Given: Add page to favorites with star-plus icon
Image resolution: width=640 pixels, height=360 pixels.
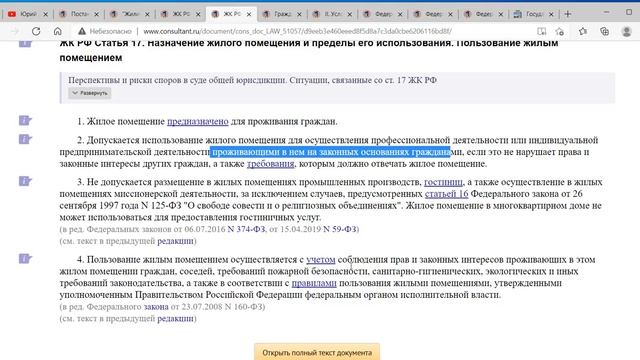Looking at the screenshot, I should click(x=560, y=31).
